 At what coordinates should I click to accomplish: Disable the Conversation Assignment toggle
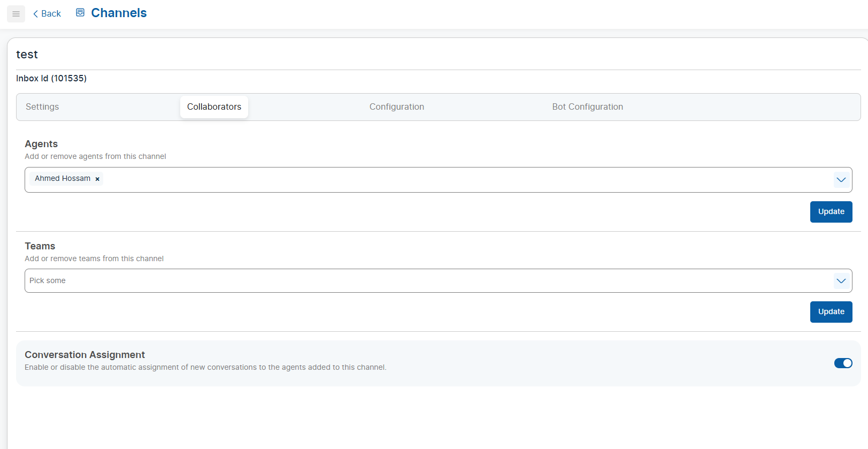(843, 363)
